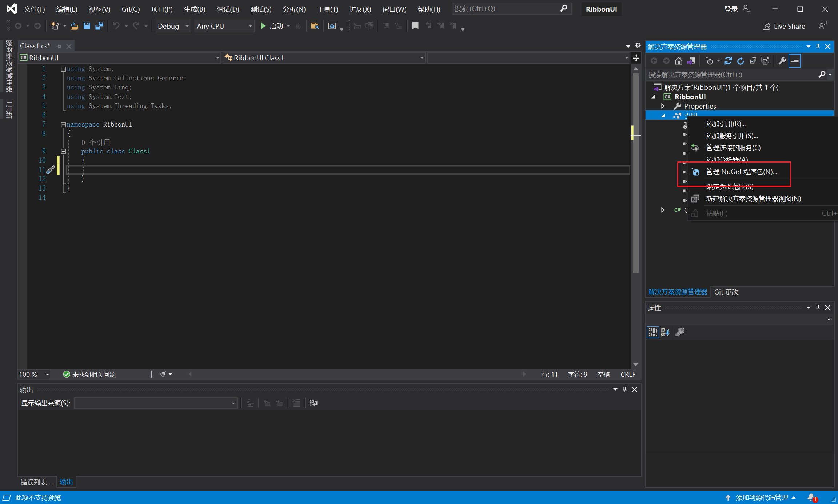
Task: Collapse all nodes in Solution Explorer
Action: click(753, 61)
